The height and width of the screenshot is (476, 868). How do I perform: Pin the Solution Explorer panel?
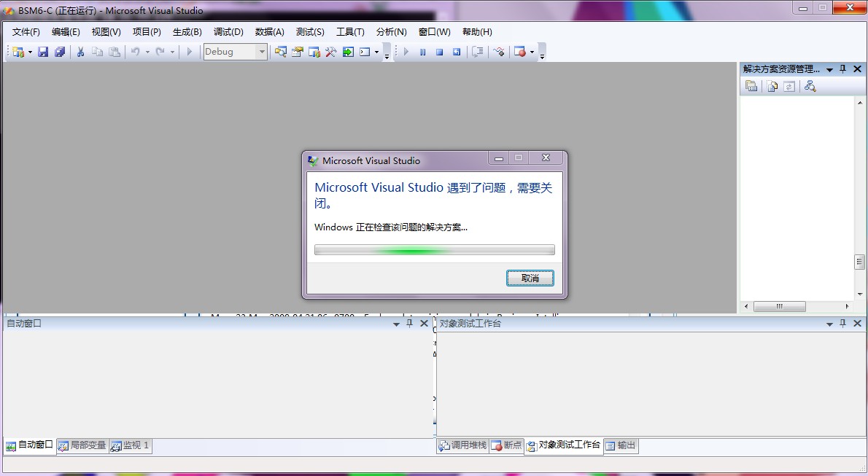click(843, 69)
